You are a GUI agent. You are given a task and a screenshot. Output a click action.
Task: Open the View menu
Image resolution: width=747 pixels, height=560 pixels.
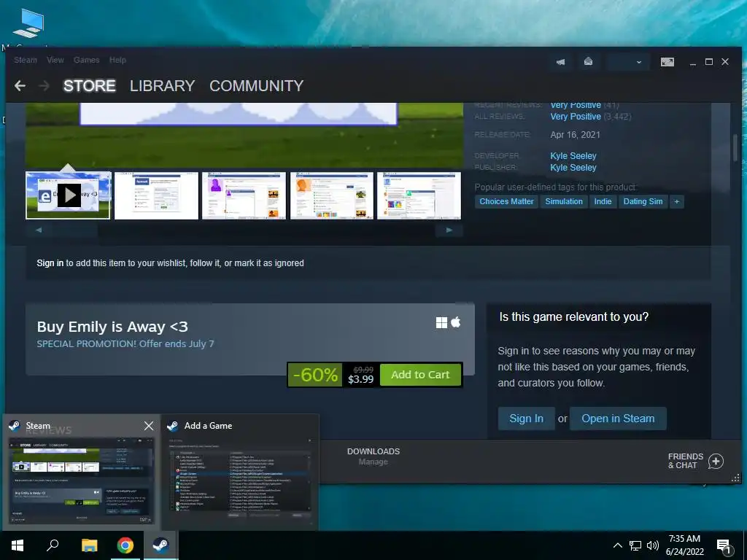[55, 60]
